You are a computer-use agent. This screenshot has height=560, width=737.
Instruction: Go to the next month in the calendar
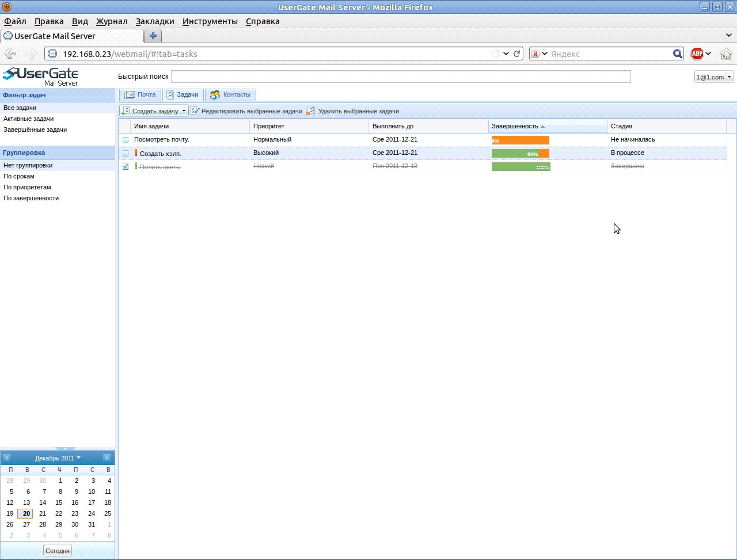click(107, 458)
